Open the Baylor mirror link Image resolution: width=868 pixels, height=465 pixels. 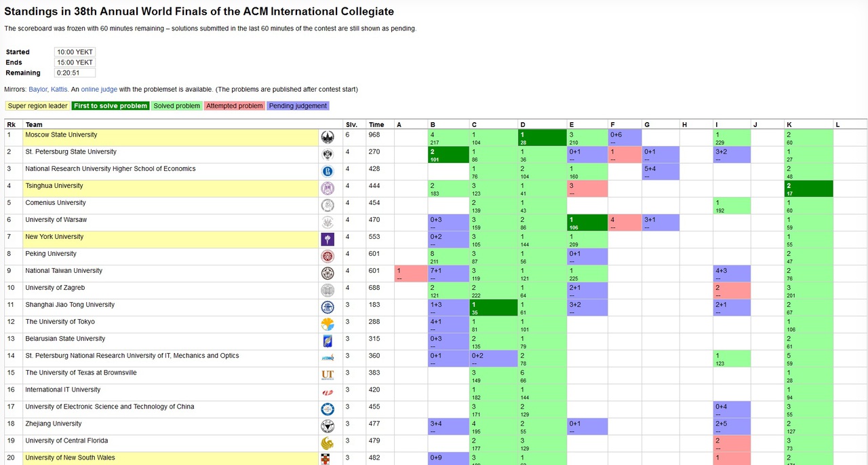point(38,90)
